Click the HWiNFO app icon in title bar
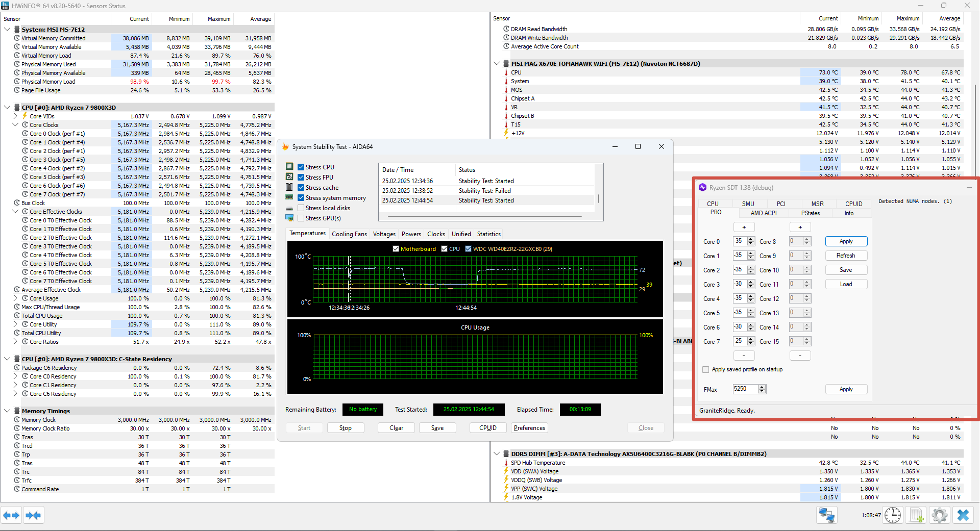 pyautogui.click(x=5, y=6)
